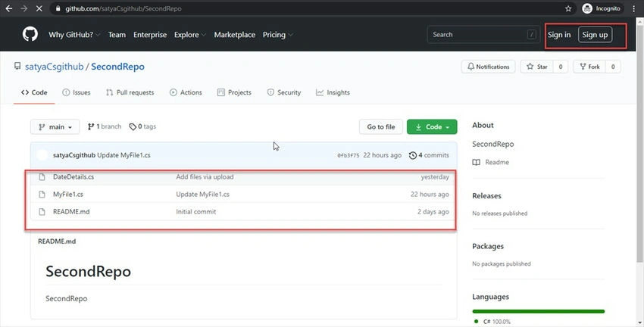Click the fork count 0
Image resolution: width=644 pixels, height=327 pixels.
613,67
